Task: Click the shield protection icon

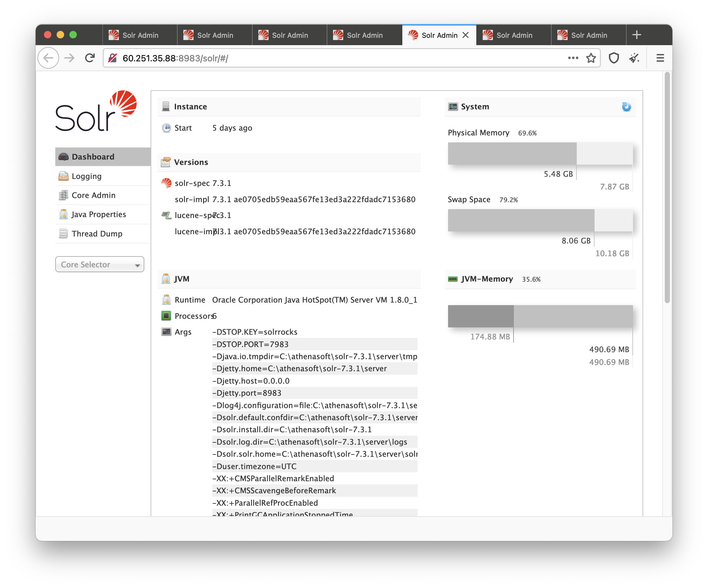Action: pyautogui.click(x=614, y=58)
